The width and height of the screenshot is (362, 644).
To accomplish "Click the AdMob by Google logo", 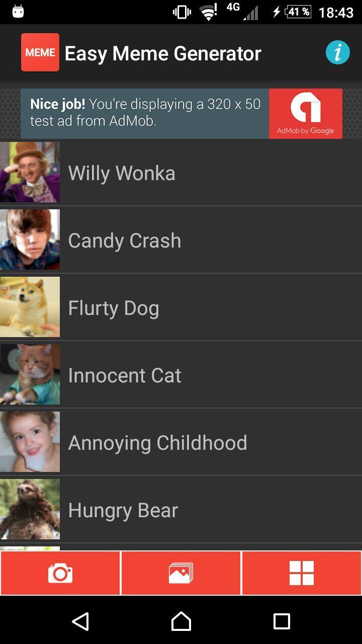I will (306, 114).
